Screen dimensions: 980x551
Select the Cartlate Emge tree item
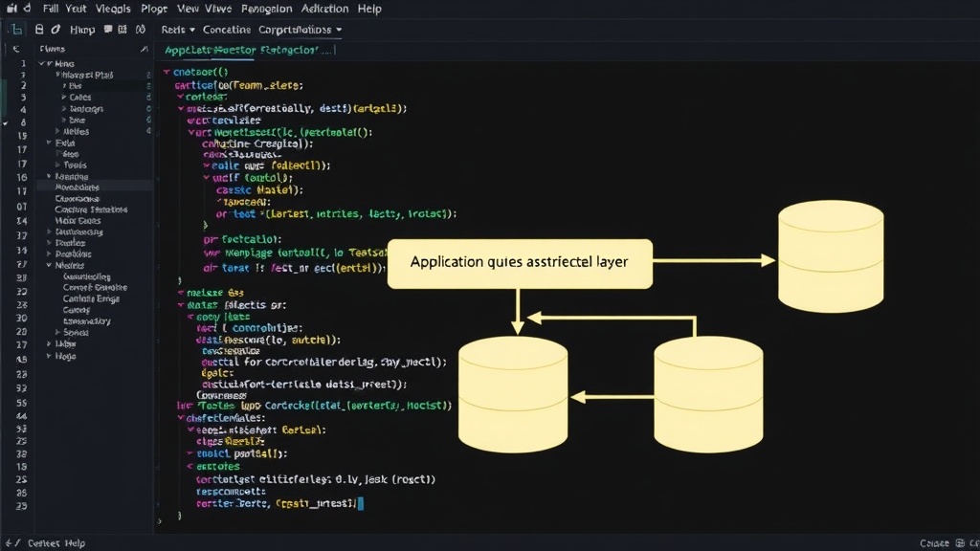[x=91, y=298]
